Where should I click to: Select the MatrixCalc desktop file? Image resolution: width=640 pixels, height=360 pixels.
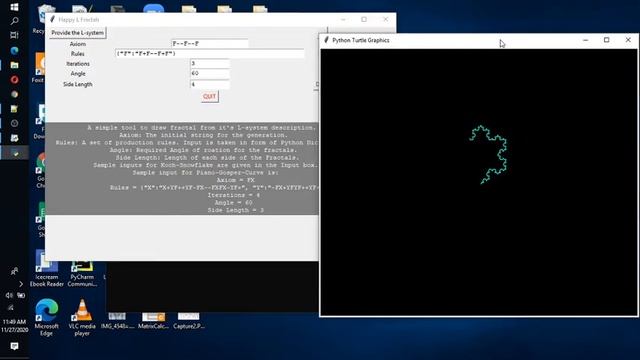(153, 321)
